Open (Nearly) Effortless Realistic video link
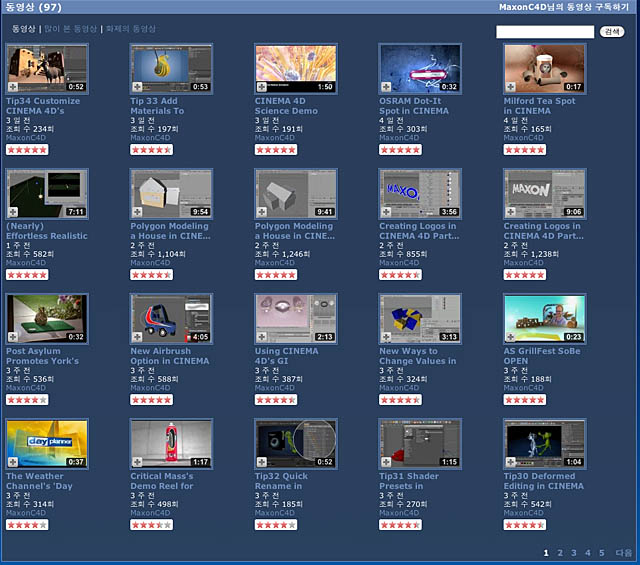This screenshot has width=640, height=565. [x=47, y=231]
